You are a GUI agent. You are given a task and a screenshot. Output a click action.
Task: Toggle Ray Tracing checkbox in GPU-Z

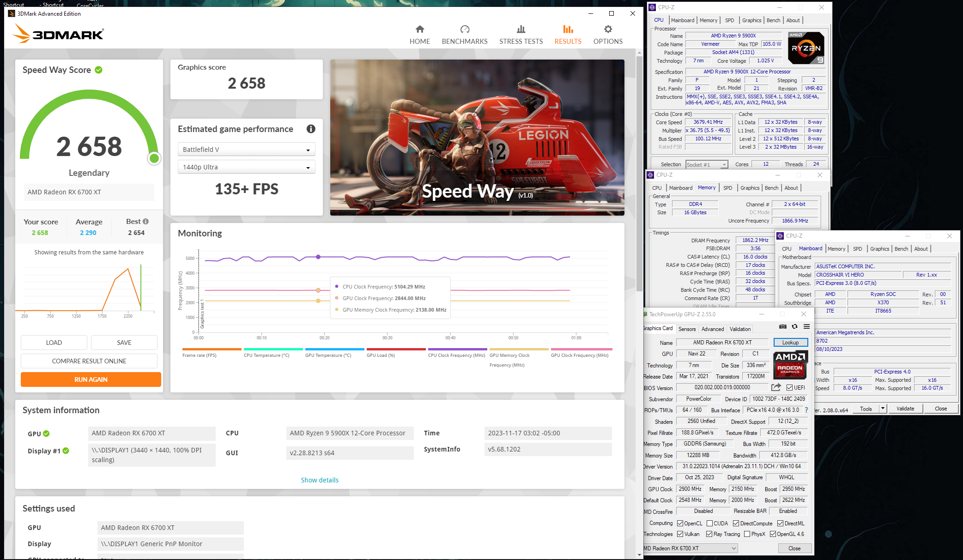(x=709, y=534)
